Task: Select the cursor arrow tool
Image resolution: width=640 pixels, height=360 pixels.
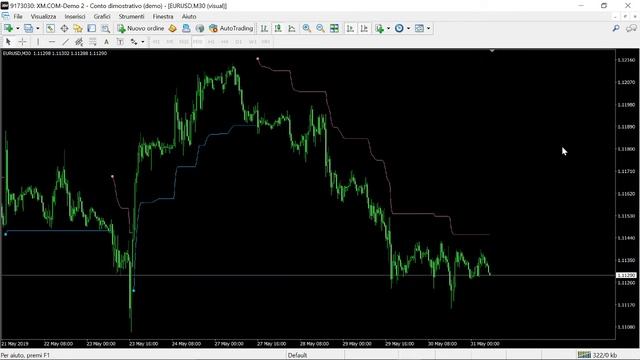Action: (8, 42)
